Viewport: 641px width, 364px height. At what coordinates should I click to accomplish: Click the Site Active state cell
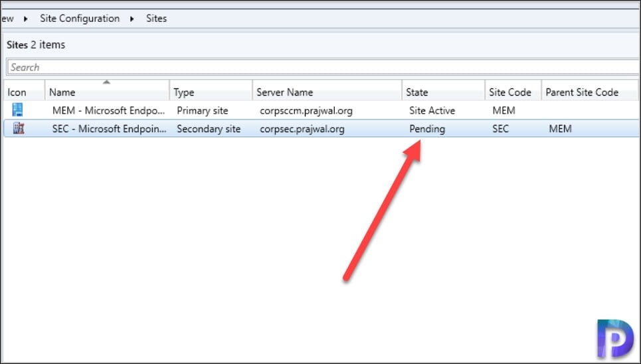click(x=432, y=110)
